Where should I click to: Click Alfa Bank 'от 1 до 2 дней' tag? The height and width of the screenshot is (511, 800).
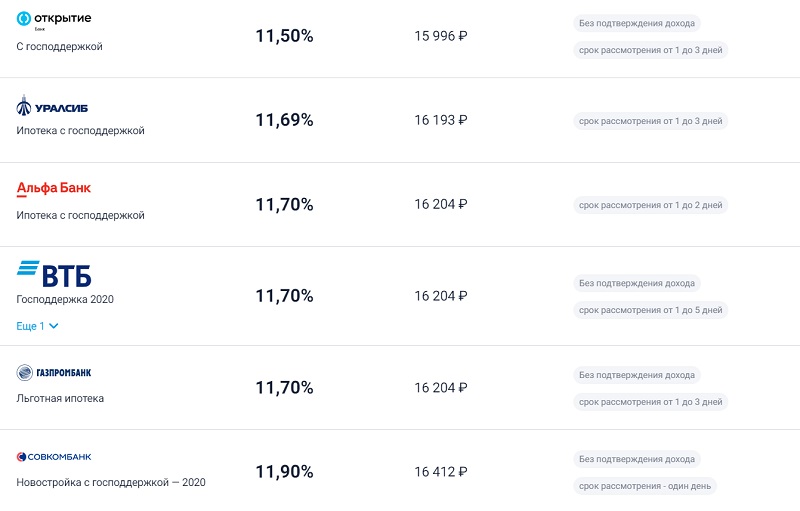[x=650, y=205]
